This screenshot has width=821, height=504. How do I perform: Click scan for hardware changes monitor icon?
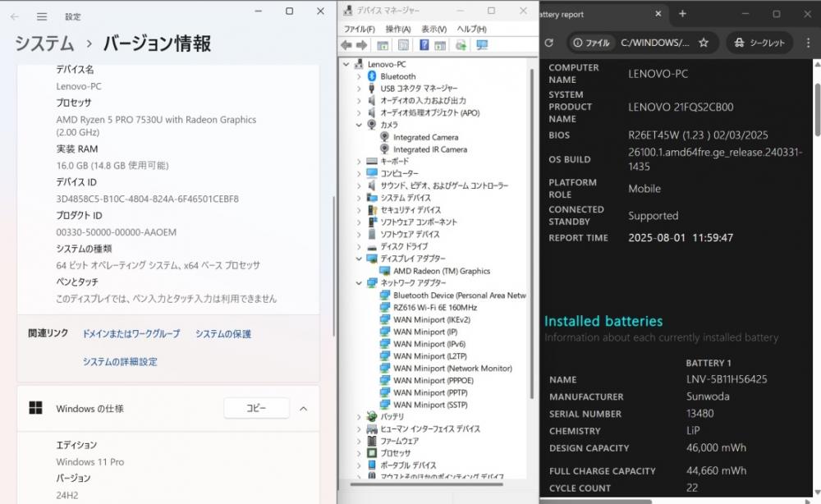tap(482, 45)
